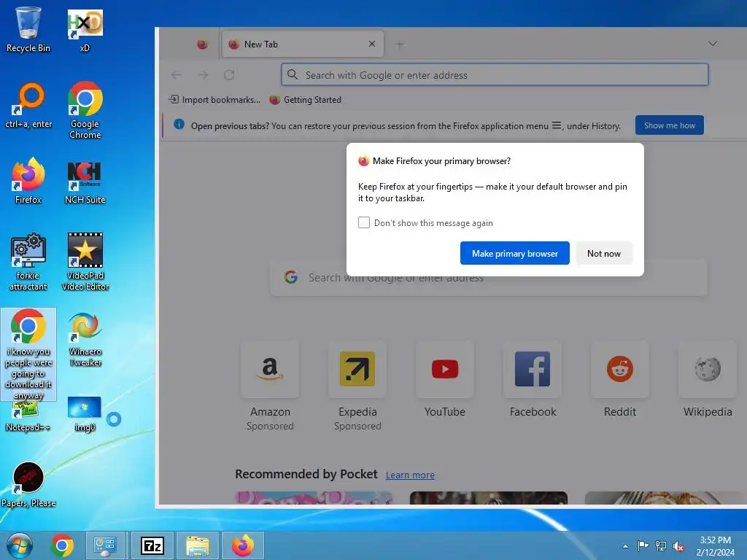Open the 7z taskbar item
Image resolution: width=747 pixels, height=560 pixels.
tap(152, 545)
